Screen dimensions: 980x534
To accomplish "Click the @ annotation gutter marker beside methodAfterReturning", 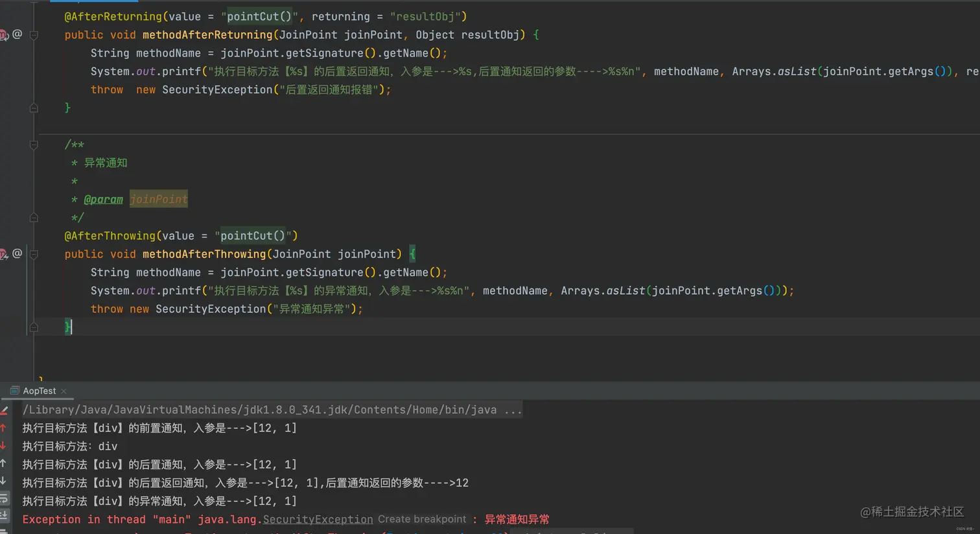I will coord(17,34).
